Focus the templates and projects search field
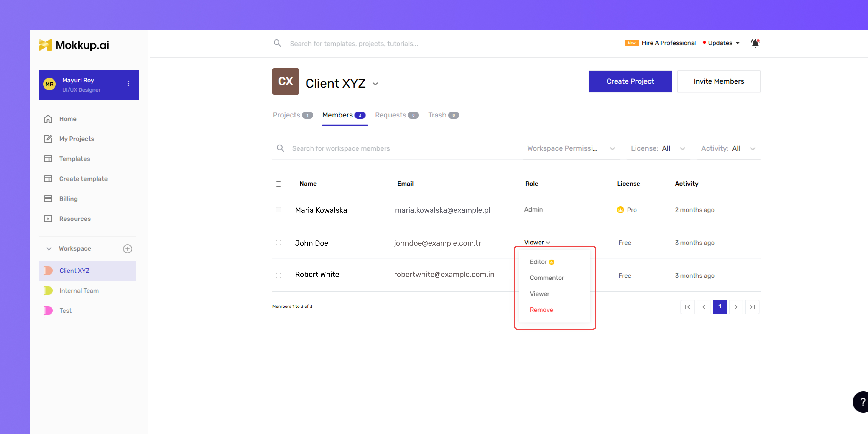The height and width of the screenshot is (434, 868). point(354,44)
